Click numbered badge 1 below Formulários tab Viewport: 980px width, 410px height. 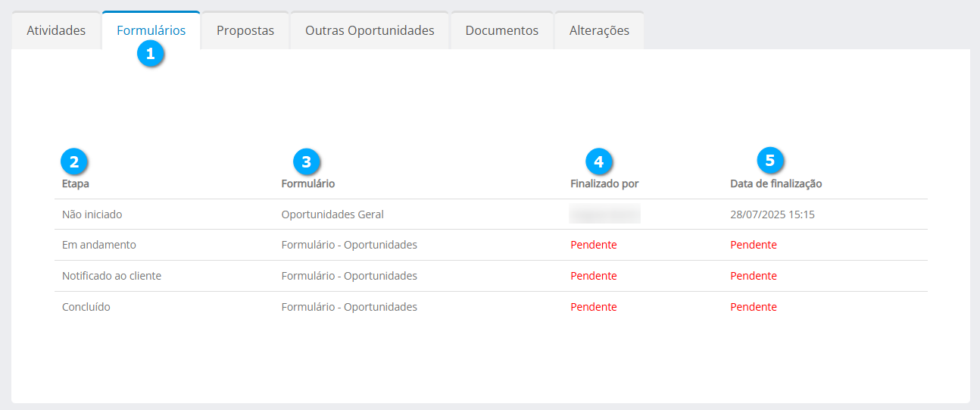pyautogui.click(x=151, y=54)
